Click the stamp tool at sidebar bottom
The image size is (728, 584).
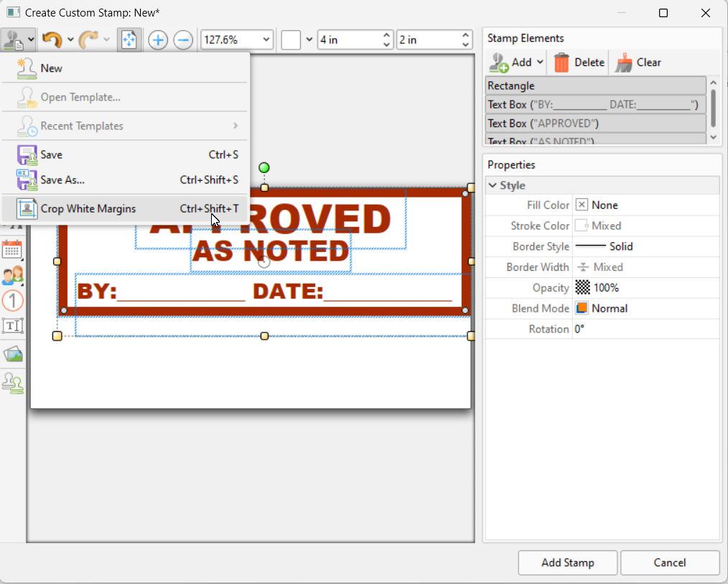13,383
